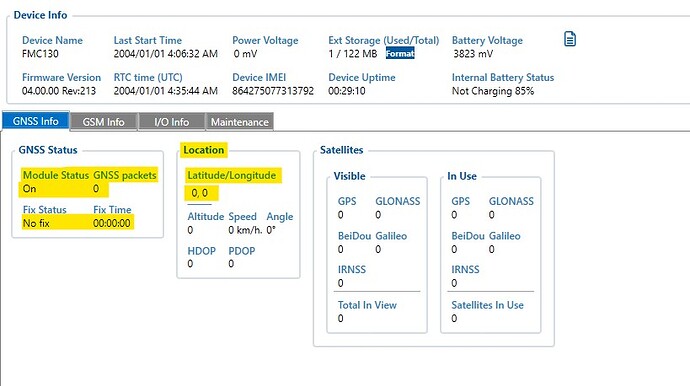Click the Format storage button
Image resolution: width=690 pixels, height=386 pixels.
pos(400,54)
